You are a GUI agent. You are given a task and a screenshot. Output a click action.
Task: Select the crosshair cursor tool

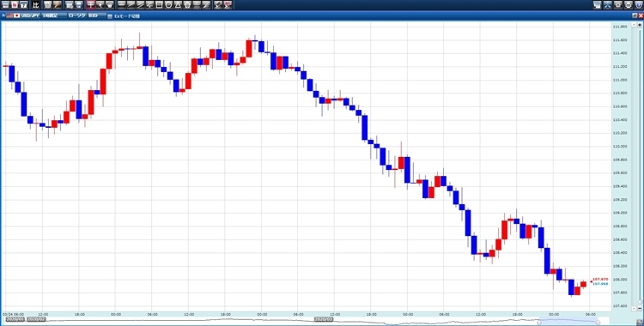click(91, 5)
